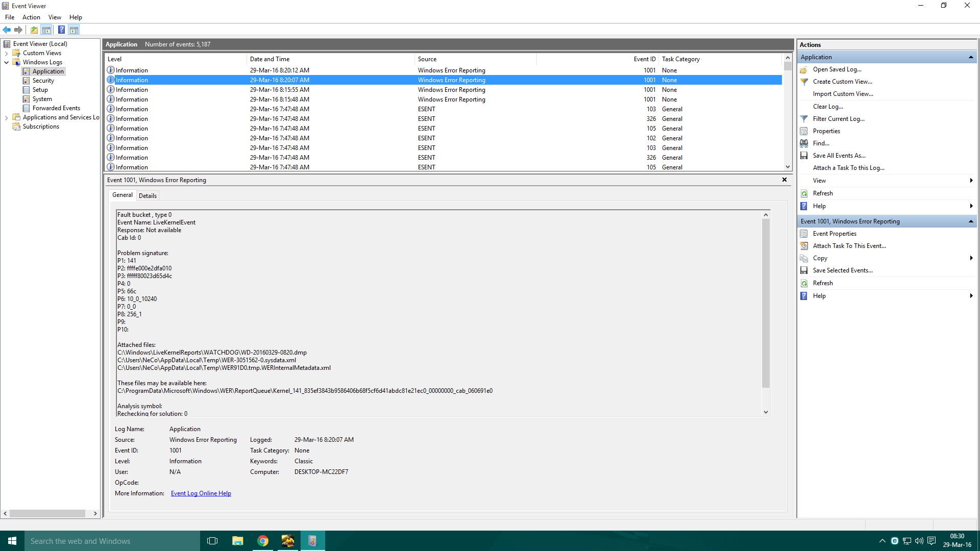The width and height of the screenshot is (980, 551).
Task: Click the Find binoculars icon
Action: [x=804, y=143]
